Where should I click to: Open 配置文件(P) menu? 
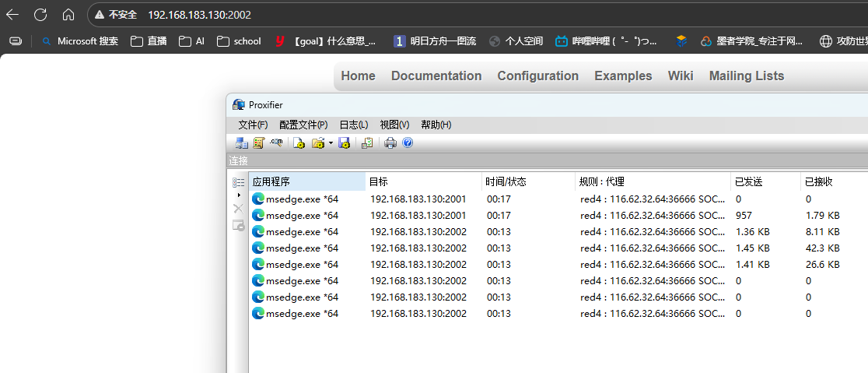pyautogui.click(x=303, y=125)
